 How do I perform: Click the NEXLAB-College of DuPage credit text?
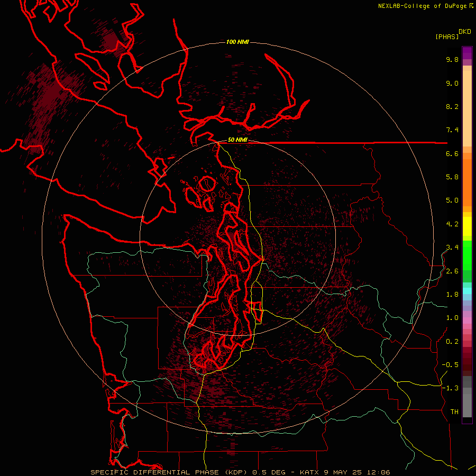(423, 6)
